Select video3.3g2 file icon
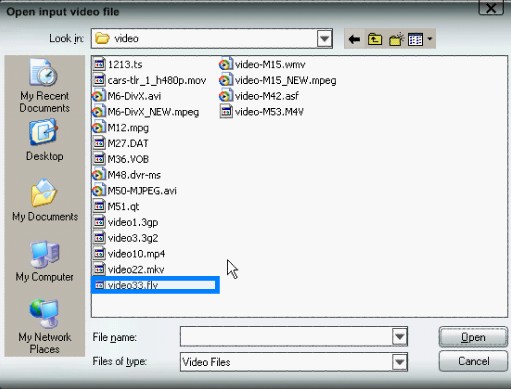511x389 pixels. click(99, 238)
